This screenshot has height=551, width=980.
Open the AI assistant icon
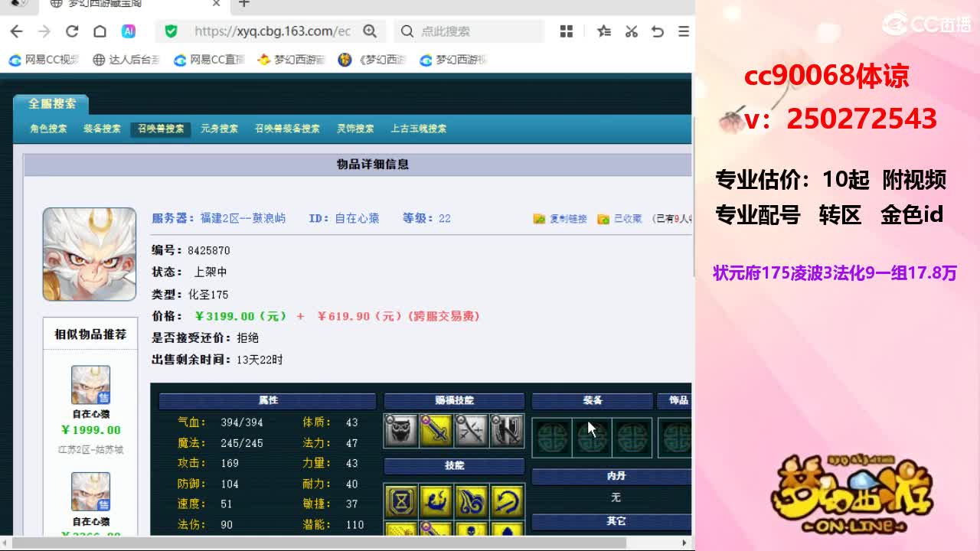pos(129,31)
